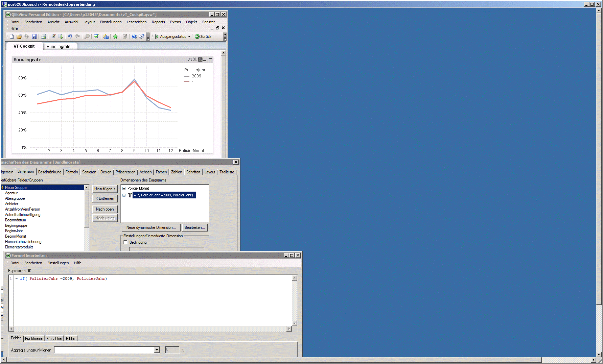The image size is (603, 364).
Task: Maximize the Bundlingrate chart object
Action: [x=210, y=59]
